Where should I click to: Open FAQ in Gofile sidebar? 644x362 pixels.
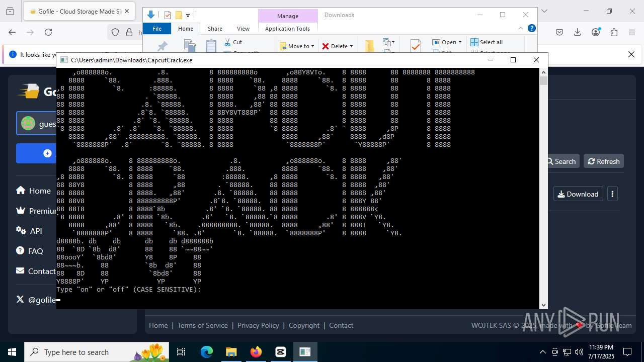[29, 251]
